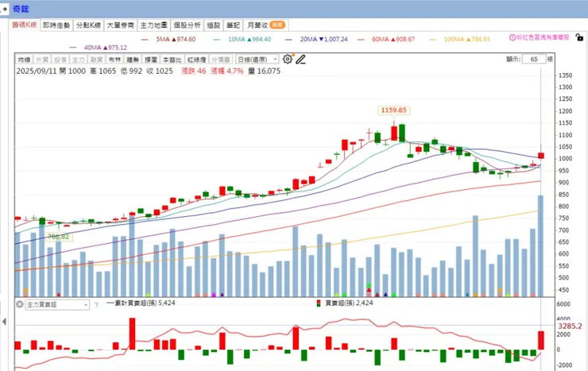Toggle the overlay button left of 籌碼比
The image size is (588, 371).
point(151,60)
